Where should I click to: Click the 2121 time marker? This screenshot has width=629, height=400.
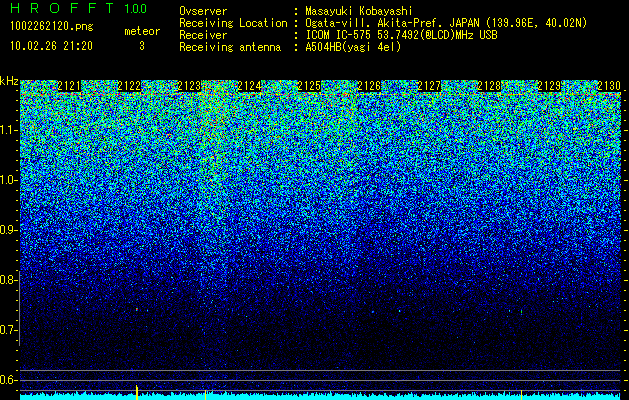[69, 86]
